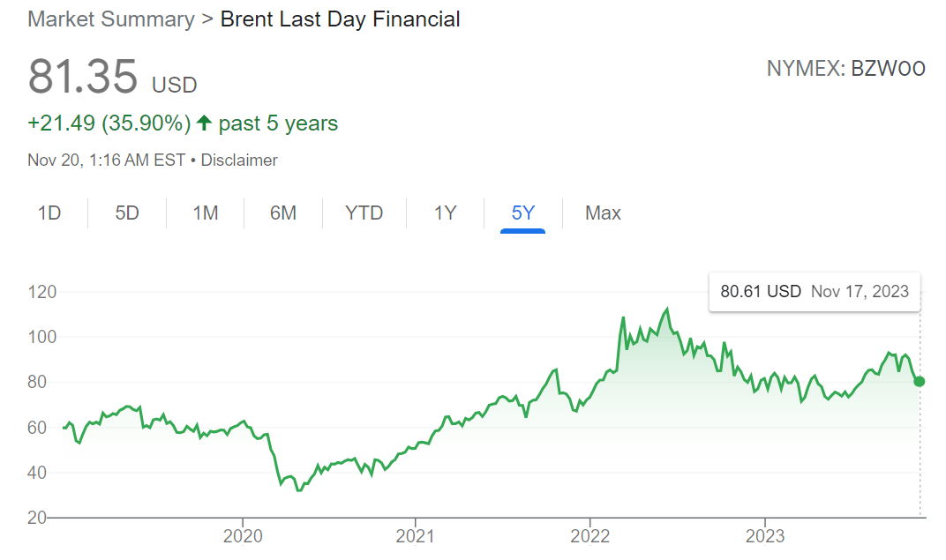The width and height of the screenshot is (946, 560).
Task: Click the NYMEX: BZW00 ticker label
Action: pos(845,69)
